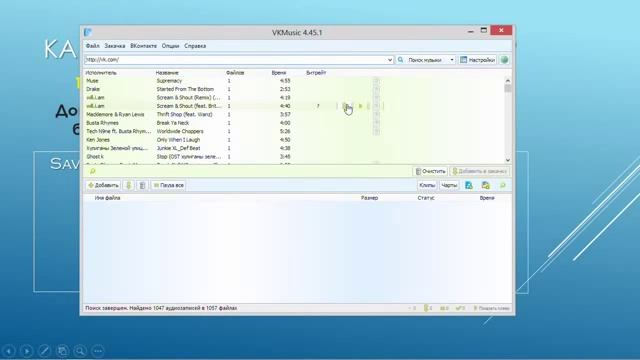Sort by the Время column in results
Viewport: 640px width, 360px height.
[279, 73]
